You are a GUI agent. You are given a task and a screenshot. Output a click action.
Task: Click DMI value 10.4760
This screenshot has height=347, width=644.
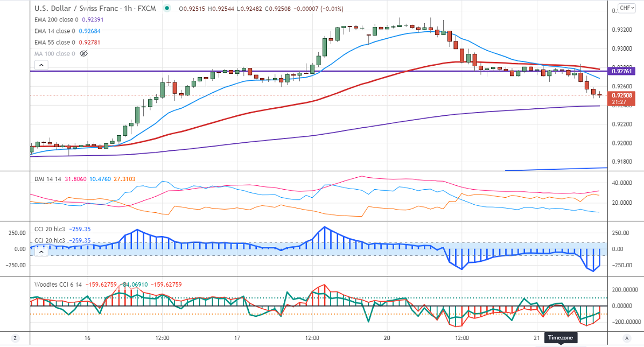100,179
